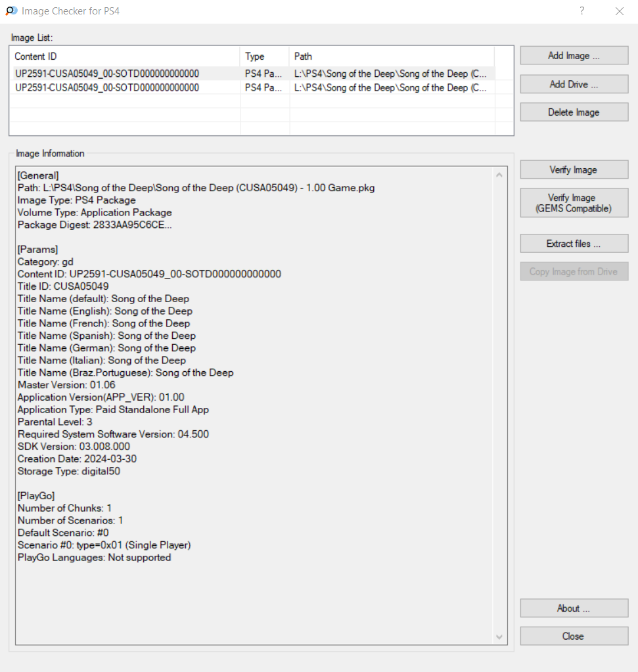638x672 pixels.
Task: Click the Parental Level: 3 line
Action: (55, 422)
